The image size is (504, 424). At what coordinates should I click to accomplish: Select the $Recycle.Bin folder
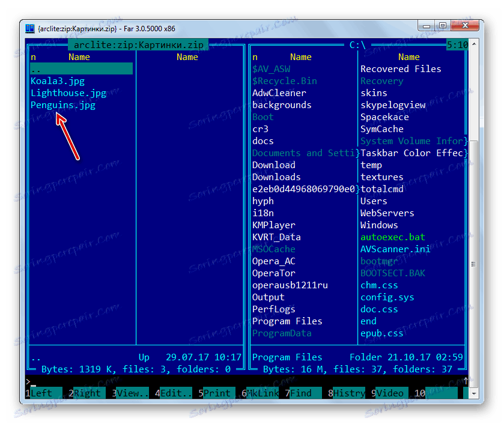pyautogui.click(x=285, y=81)
